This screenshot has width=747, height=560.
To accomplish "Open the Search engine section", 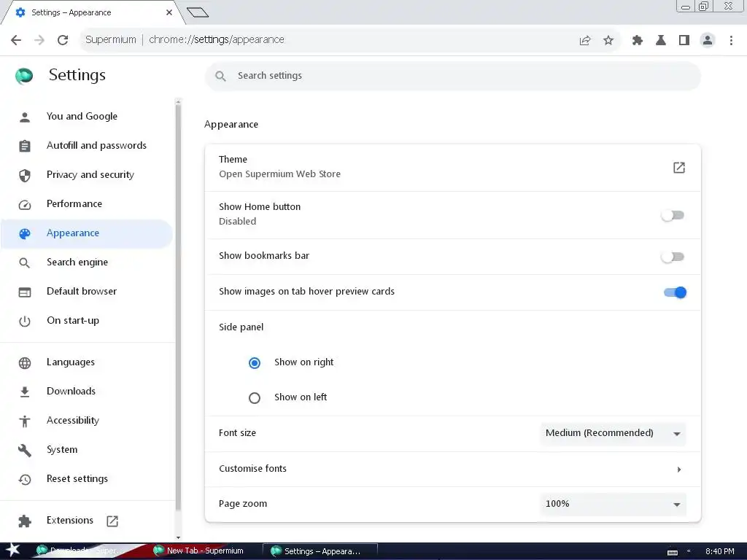I will point(77,262).
